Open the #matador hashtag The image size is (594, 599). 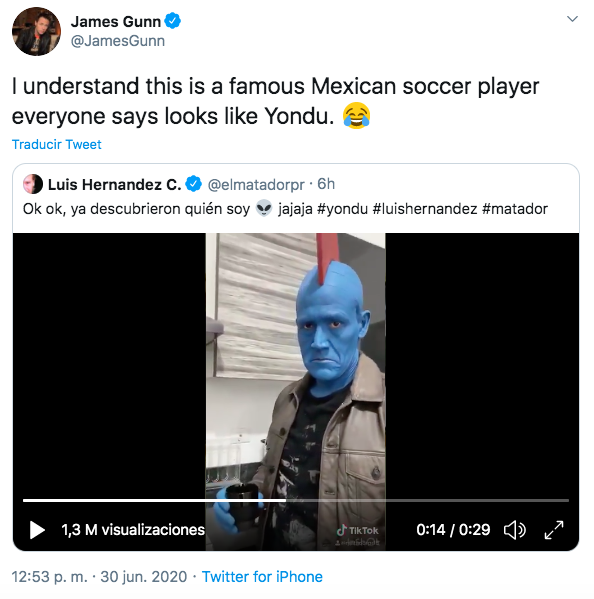[x=515, y=209]
